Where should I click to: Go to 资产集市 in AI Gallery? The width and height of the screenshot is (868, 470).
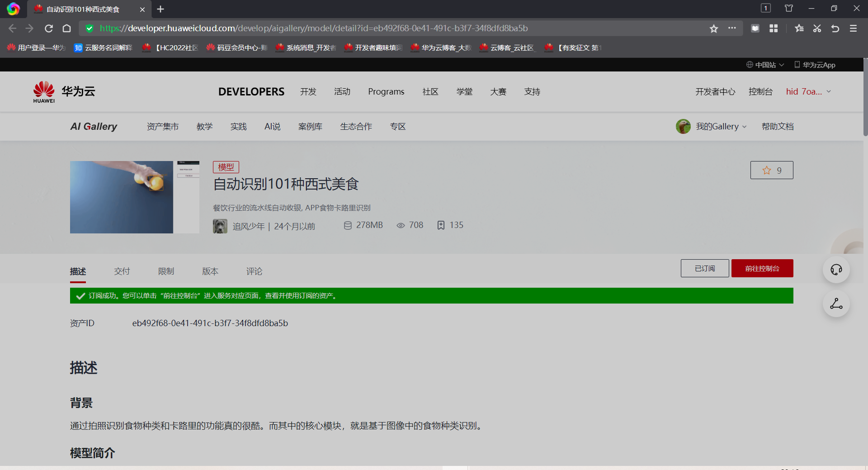pyautogui.click(x=163, y=127)
